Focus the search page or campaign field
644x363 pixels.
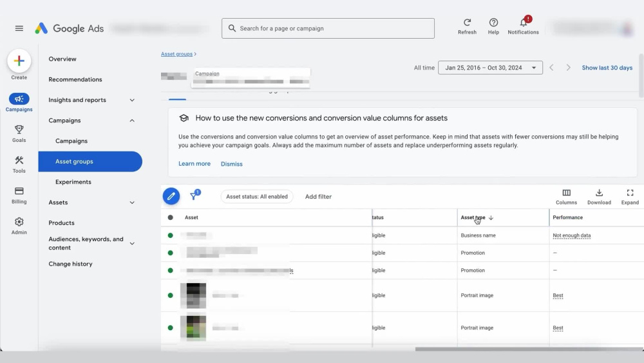328,28
